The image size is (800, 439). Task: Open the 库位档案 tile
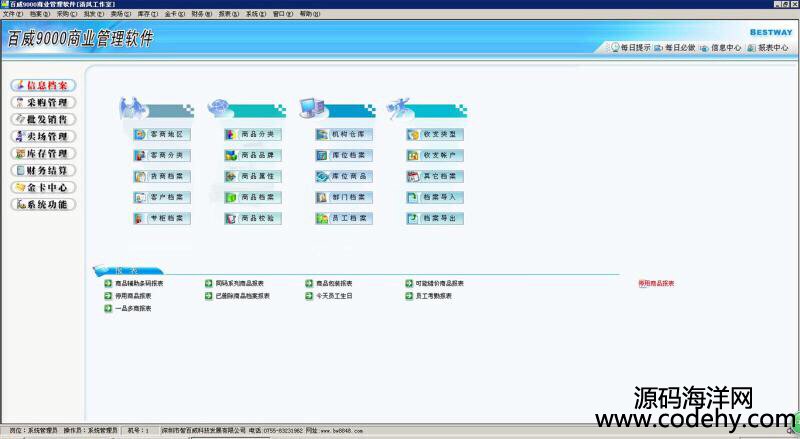tap(344, 155)
